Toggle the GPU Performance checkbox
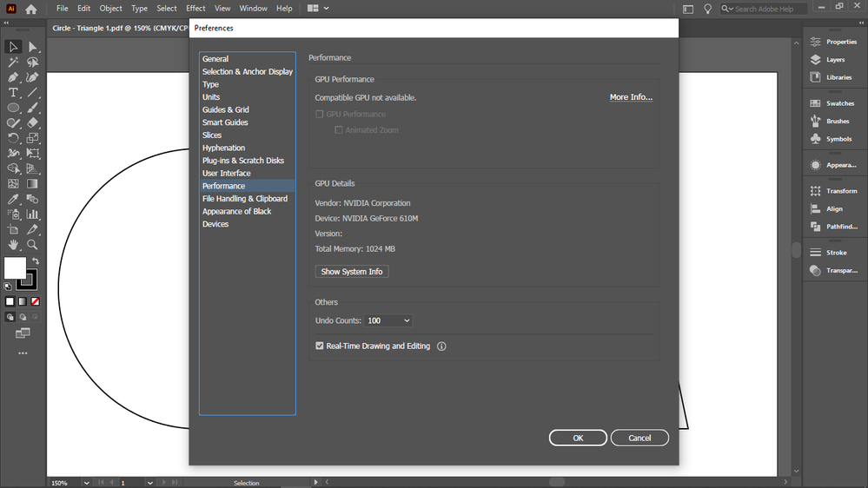This screenshot has width=868, height=488. click(320, 114)
